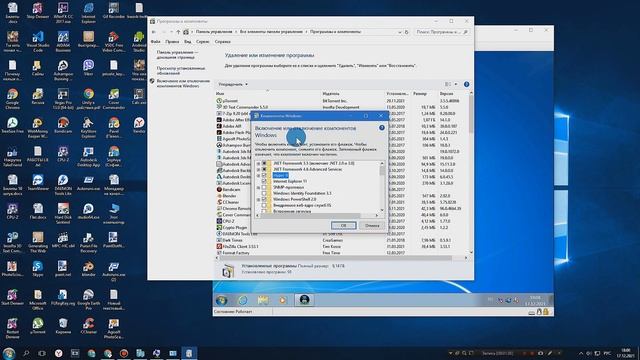The width and height of the screenshot is (640, 360).
Task: Open the View (Вид) menu
Action: click(x=187, y=42)
